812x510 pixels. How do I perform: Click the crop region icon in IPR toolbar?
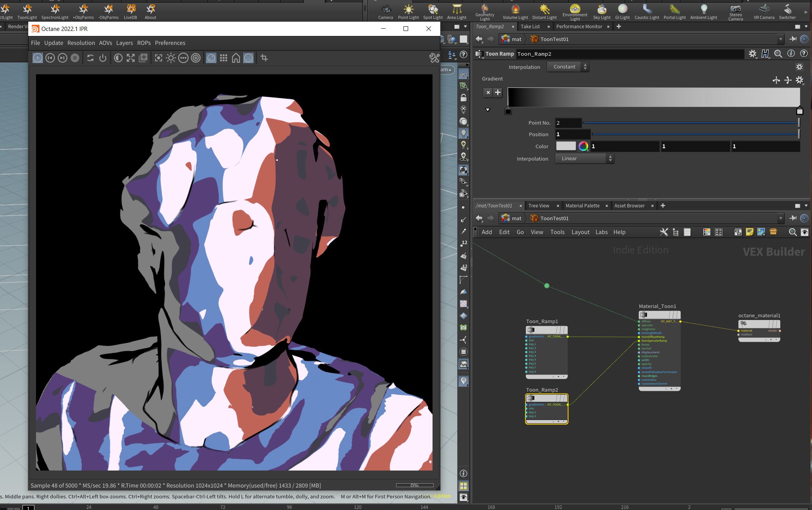pyautogui.click(x=264, y=58)
